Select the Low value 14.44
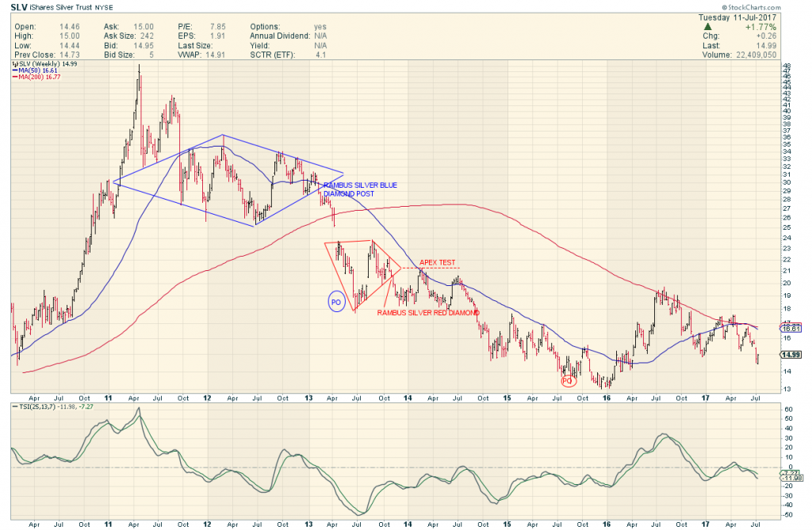 point(70,45)
